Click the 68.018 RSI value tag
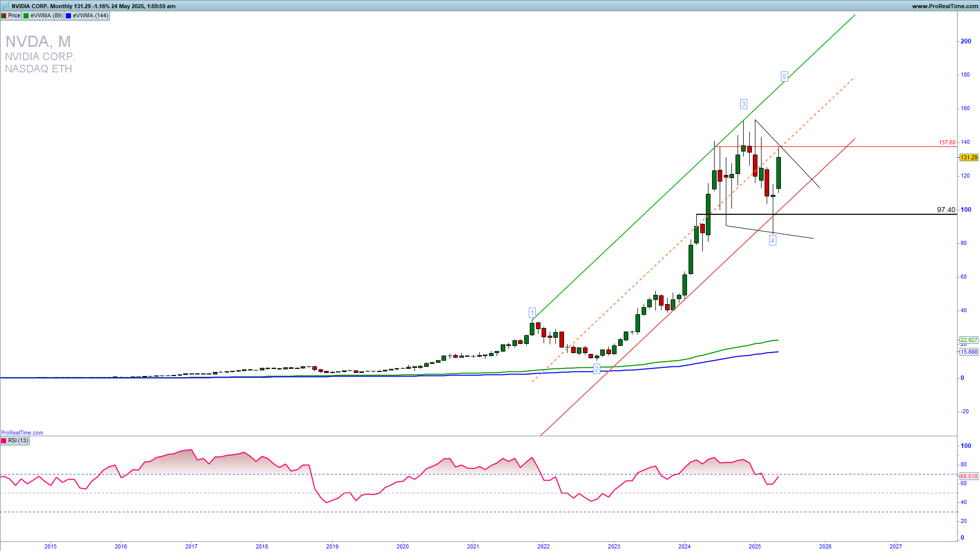 coord(969,477)
